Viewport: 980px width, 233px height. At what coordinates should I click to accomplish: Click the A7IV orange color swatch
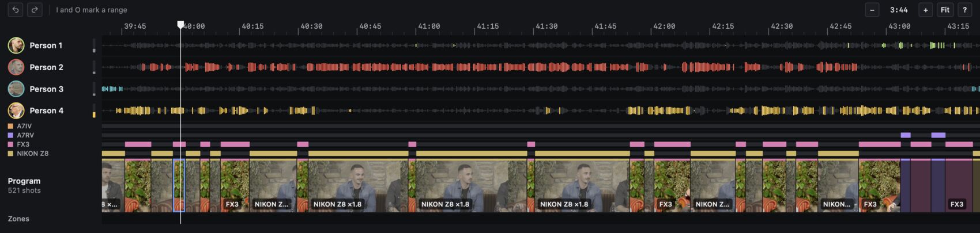10,126
